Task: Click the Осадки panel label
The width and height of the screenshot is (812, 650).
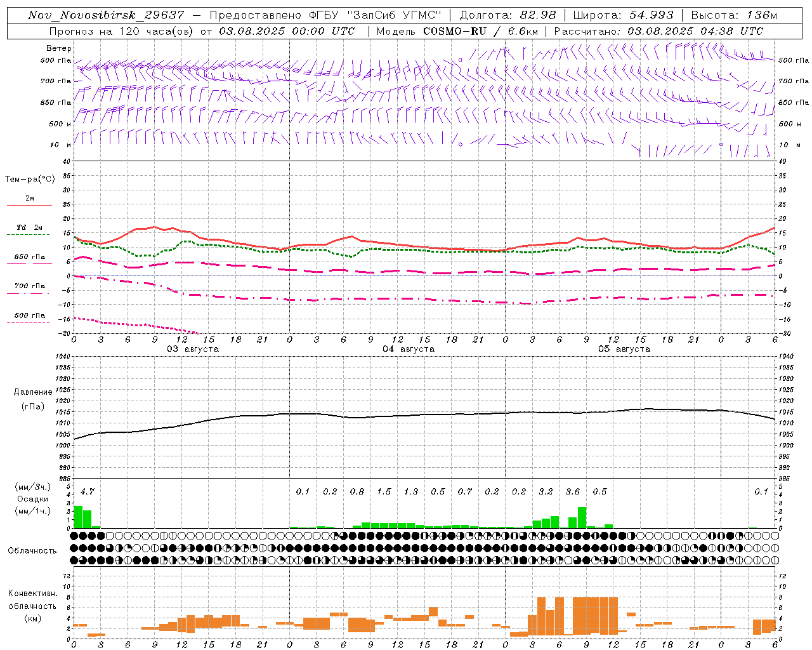Action: 33,499
